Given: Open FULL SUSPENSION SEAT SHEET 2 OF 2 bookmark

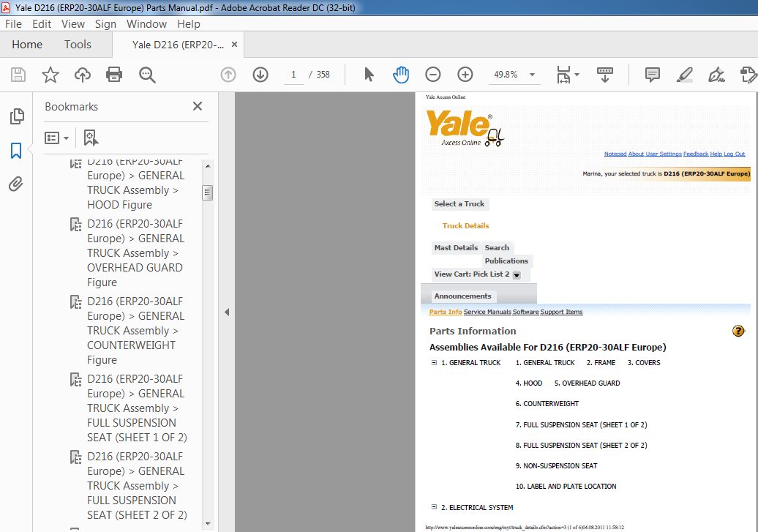Looking at the screenshot, I should 137,486.
